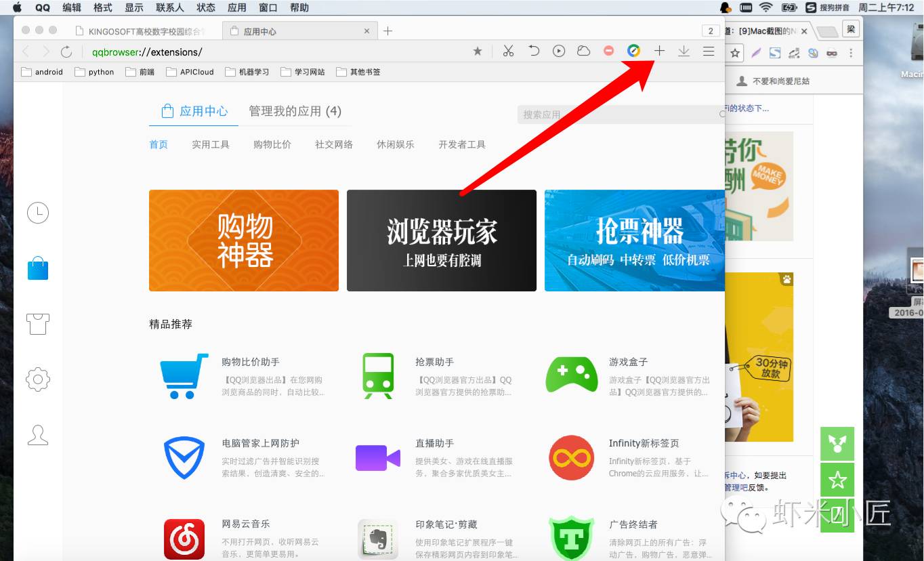Image resolution: width=924 pixels, height=561 pixels.
Task: Click the scissors screenshot icon in toolbar
Action: coord(508,51)
